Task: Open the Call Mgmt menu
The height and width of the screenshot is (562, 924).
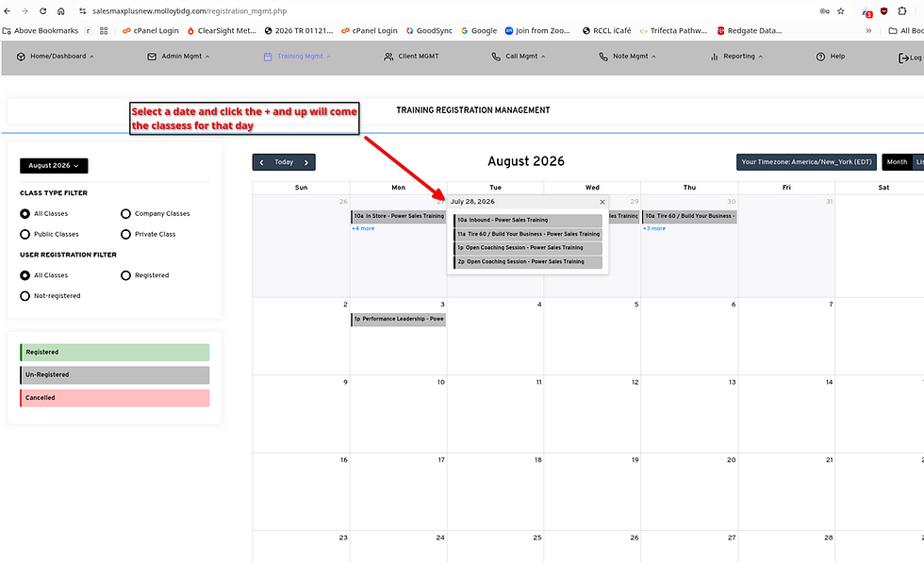Action: click(519, 57)
